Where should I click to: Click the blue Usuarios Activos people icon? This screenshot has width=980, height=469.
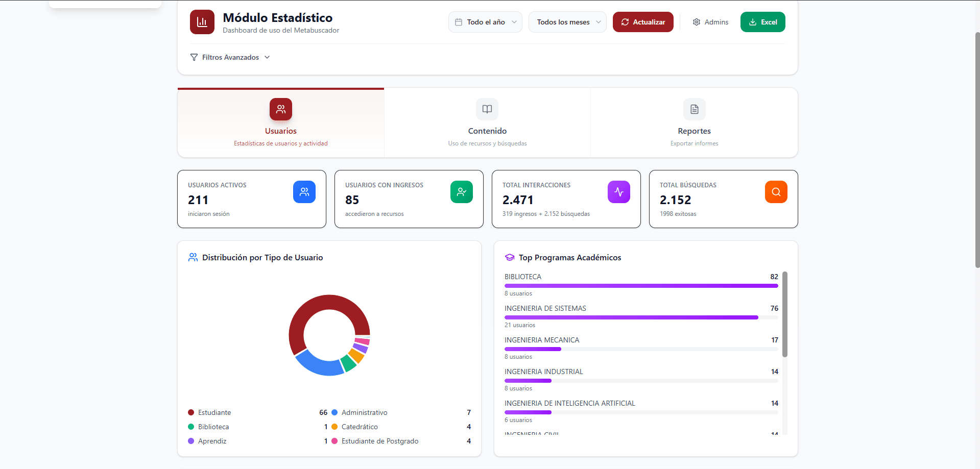(x=304, y=192)
